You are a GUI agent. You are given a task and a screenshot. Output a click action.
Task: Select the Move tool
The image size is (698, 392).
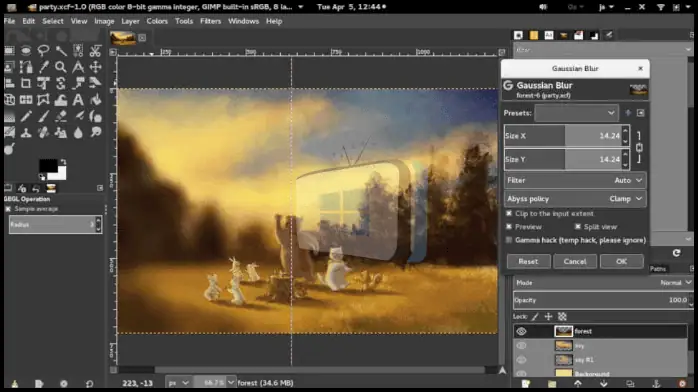pyautogui.click(x=95, y=67)
